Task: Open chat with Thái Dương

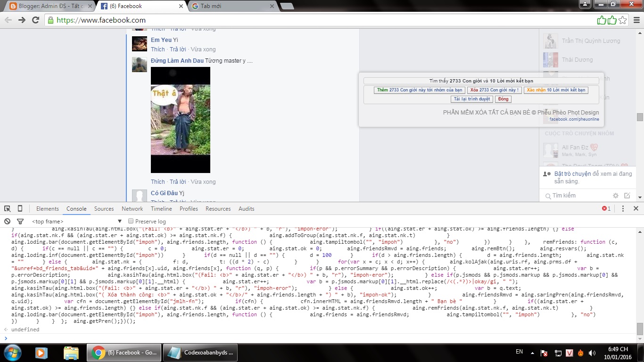Action: pyautogui.click(x=587, y=60)
